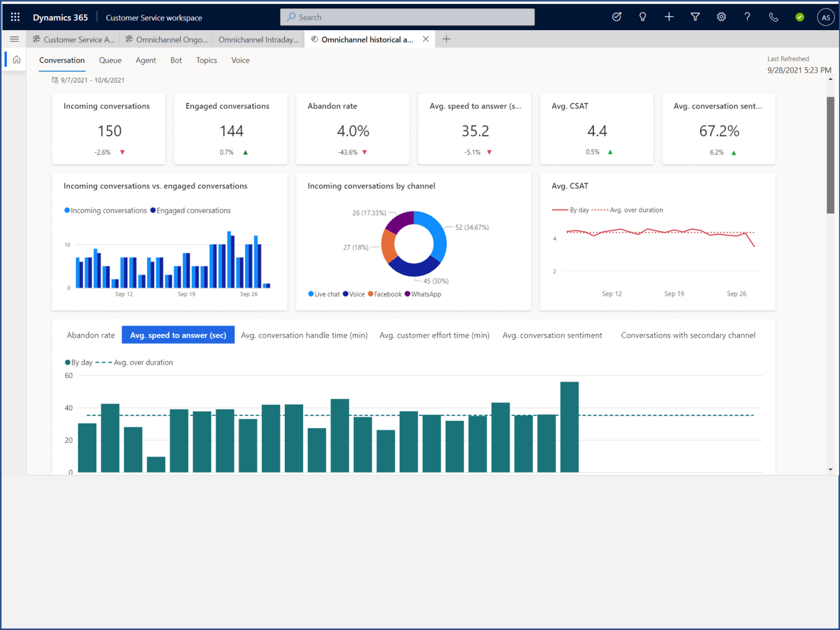The height and width of the screenshot is (630, 840).
Task: Open the advanced find filter icon
Action: 695,17
